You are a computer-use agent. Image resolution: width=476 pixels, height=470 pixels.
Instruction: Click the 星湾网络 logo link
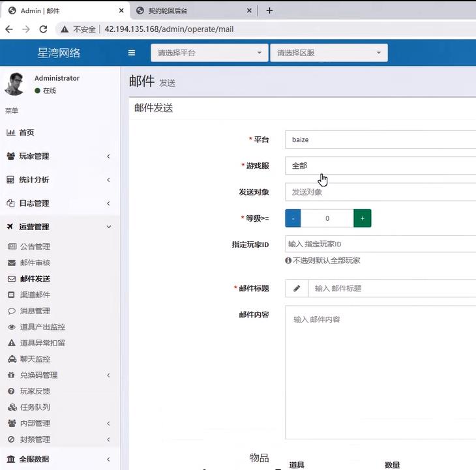coord(59,53)
